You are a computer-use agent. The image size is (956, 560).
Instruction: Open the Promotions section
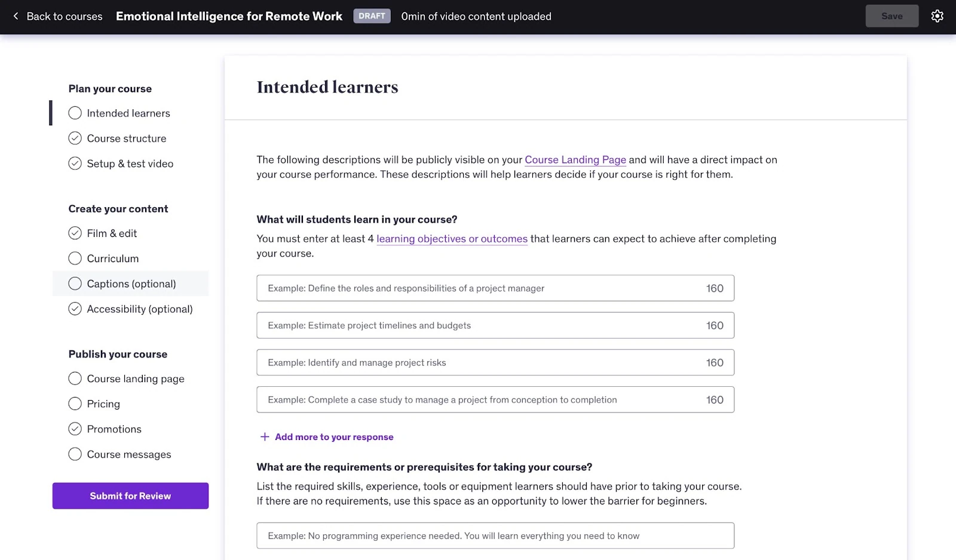[x=114, y=429]
